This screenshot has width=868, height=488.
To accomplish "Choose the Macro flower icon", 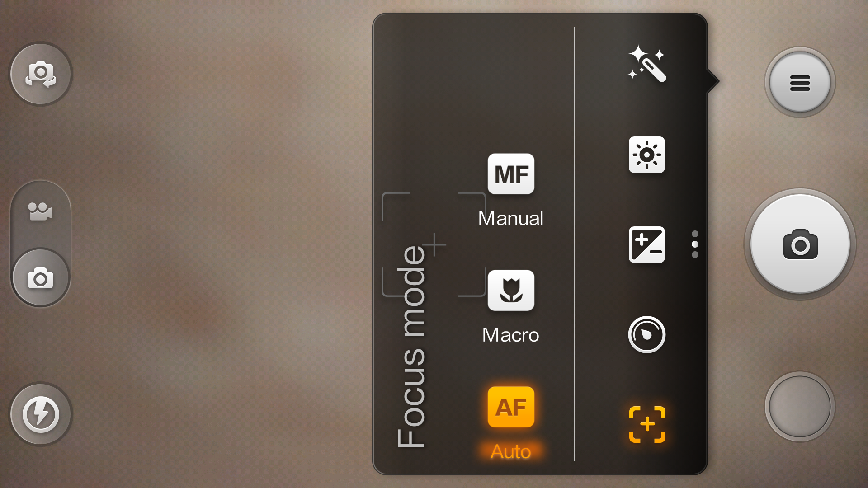I will tap(511, 291).
